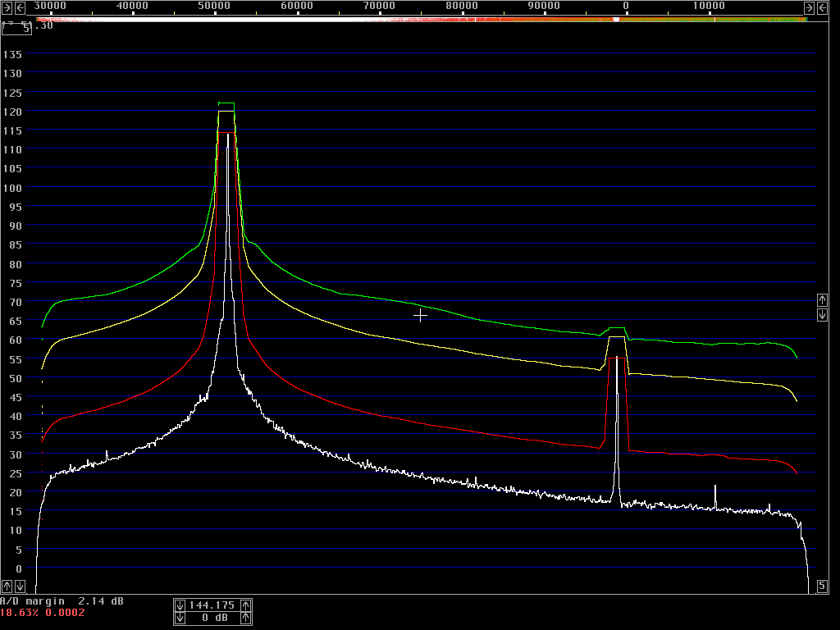Click the 0 dB label on the vertical scale

[x=19, y=569]
